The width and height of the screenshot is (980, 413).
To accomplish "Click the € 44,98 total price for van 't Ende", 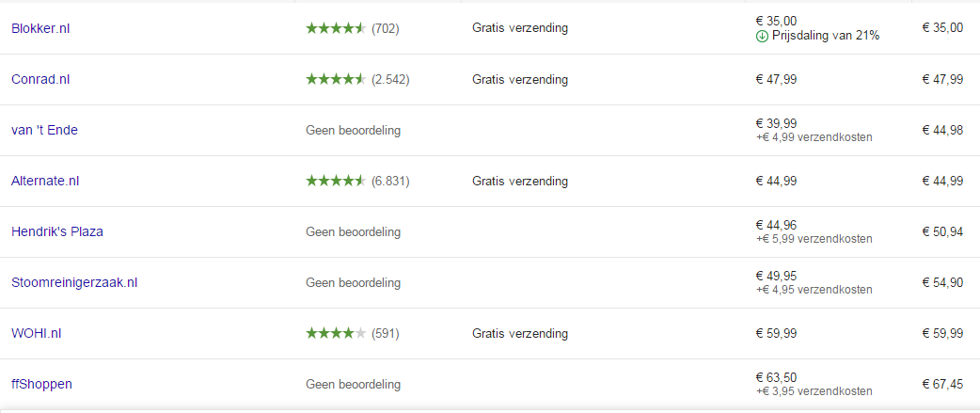I will pyautogui.click(x=942, y=130).
